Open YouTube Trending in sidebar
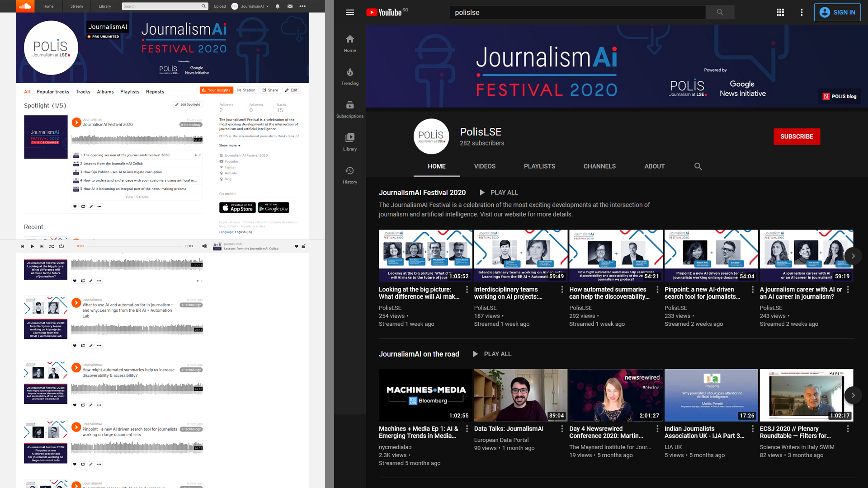 pos(350,77)
